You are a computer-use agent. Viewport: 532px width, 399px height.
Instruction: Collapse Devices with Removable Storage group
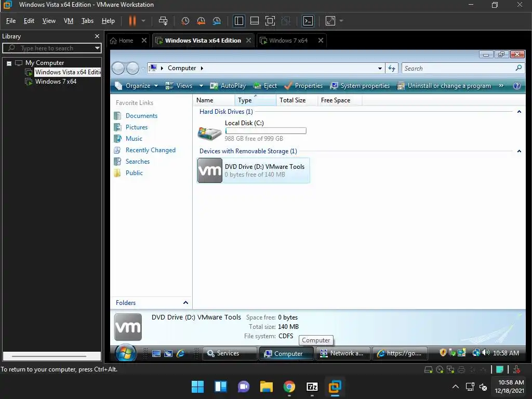coord(519,151)
